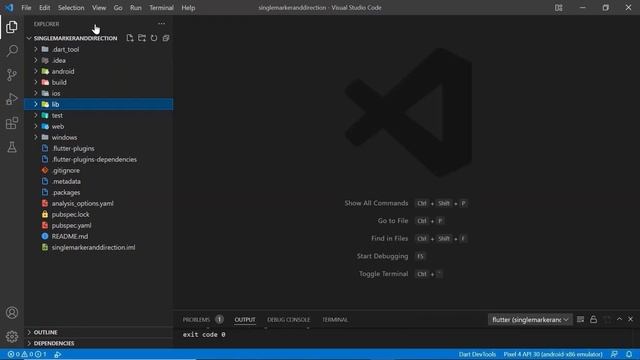Open the Edit menu
This screenshot has width=640, height=360.
click(x=44, y=8)
